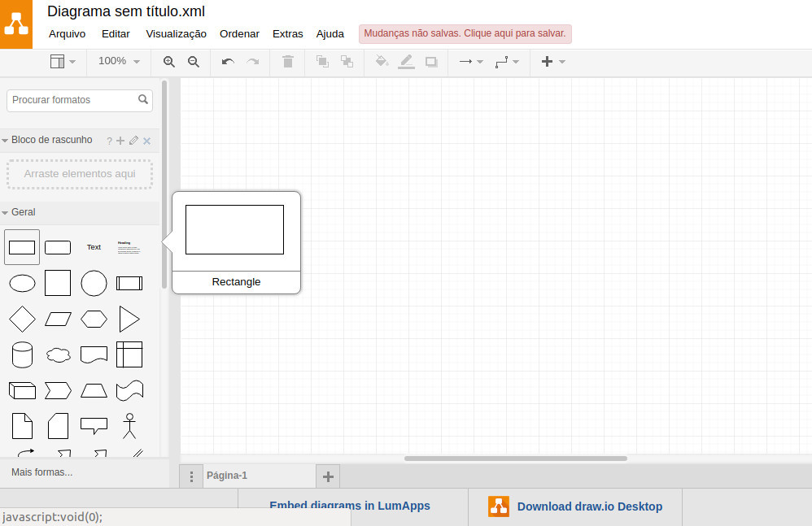Click the scratchpad add plus icon

click(120, 141)
